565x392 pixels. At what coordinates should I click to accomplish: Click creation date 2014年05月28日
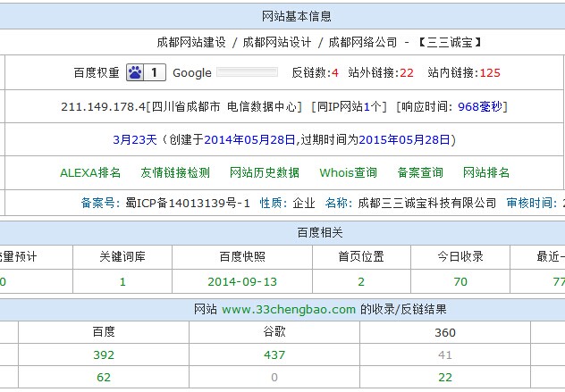coord(249,139)
